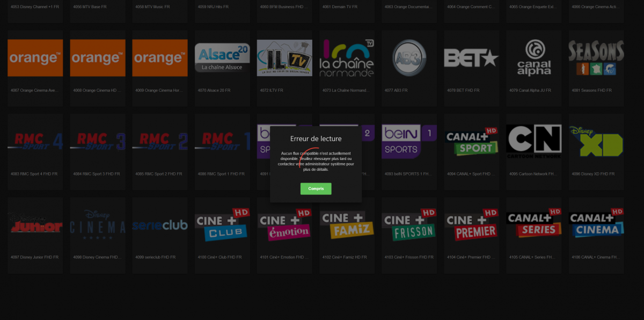Click '4061 Demain TV FR' label

pyautogui.click(x=341, y=6)
